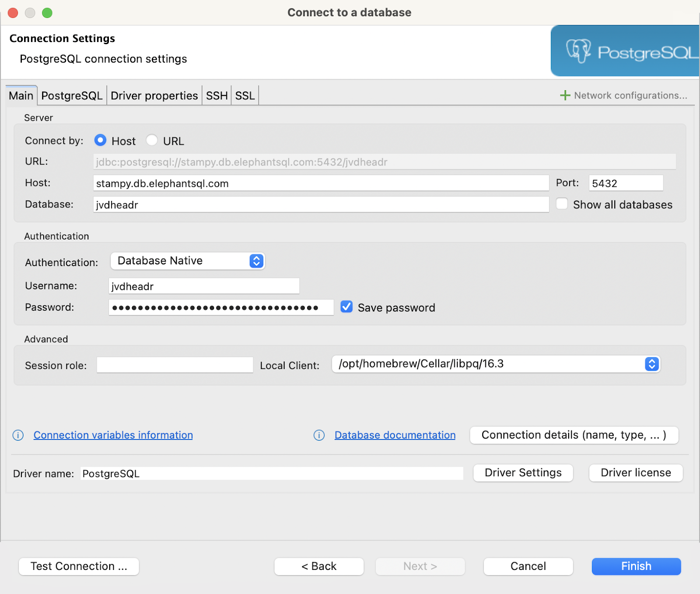Cancel the connection dialog
Viewport: 700px width, 594px height.
pyautogui.click(x=528, y=566)
